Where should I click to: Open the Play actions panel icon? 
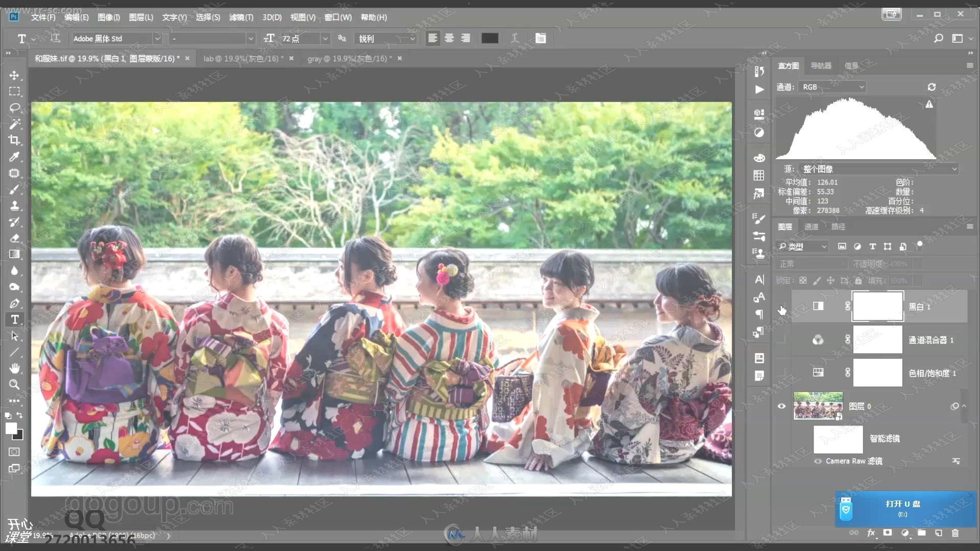pos(759,90)
